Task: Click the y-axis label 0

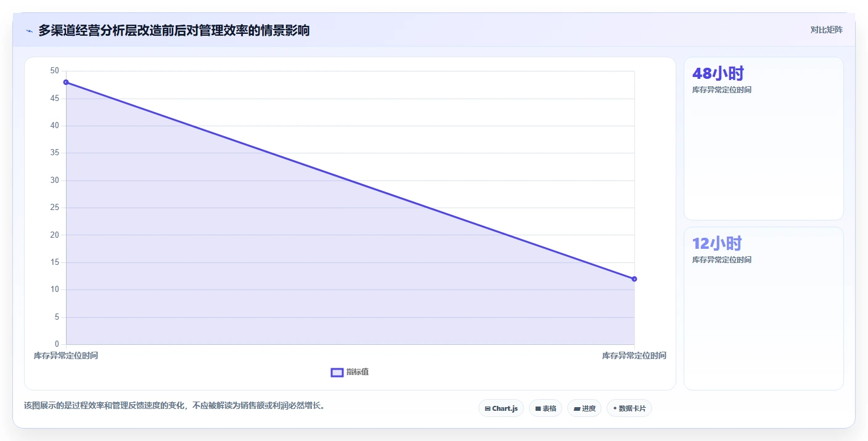Action: point(57,344)
